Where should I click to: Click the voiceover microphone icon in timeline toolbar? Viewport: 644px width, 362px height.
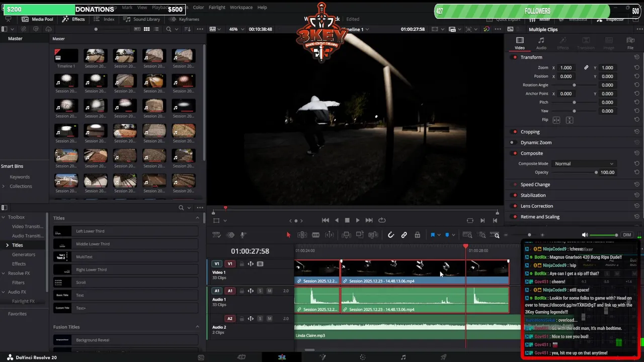coord(243,235)
